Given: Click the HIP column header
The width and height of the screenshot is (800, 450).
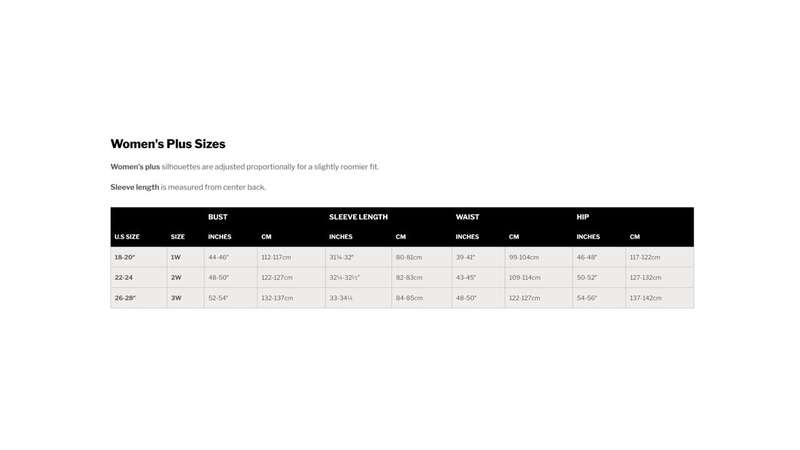Looking at the screenshot, I should point(583,217).
